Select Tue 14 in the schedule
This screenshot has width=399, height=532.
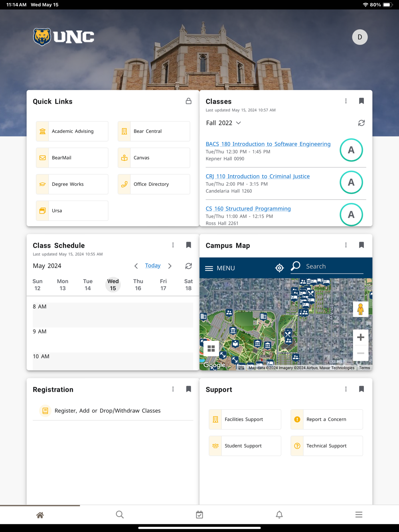coord(88,285)
